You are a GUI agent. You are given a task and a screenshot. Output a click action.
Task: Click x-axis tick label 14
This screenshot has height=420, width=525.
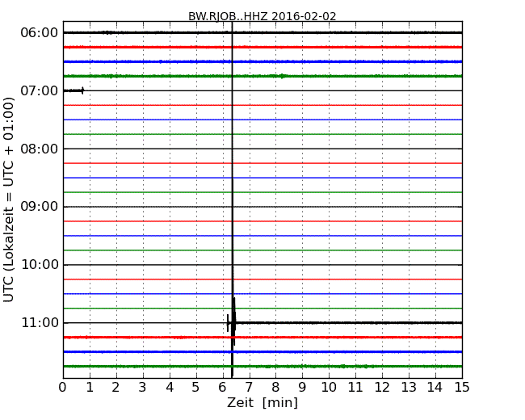pyautogui.click(x=435, y=388)
